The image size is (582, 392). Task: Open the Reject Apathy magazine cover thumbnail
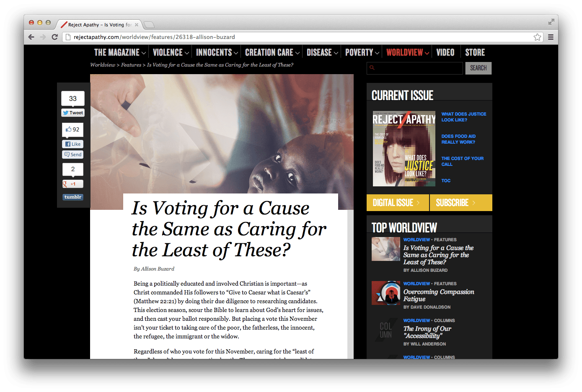[404, 149]
